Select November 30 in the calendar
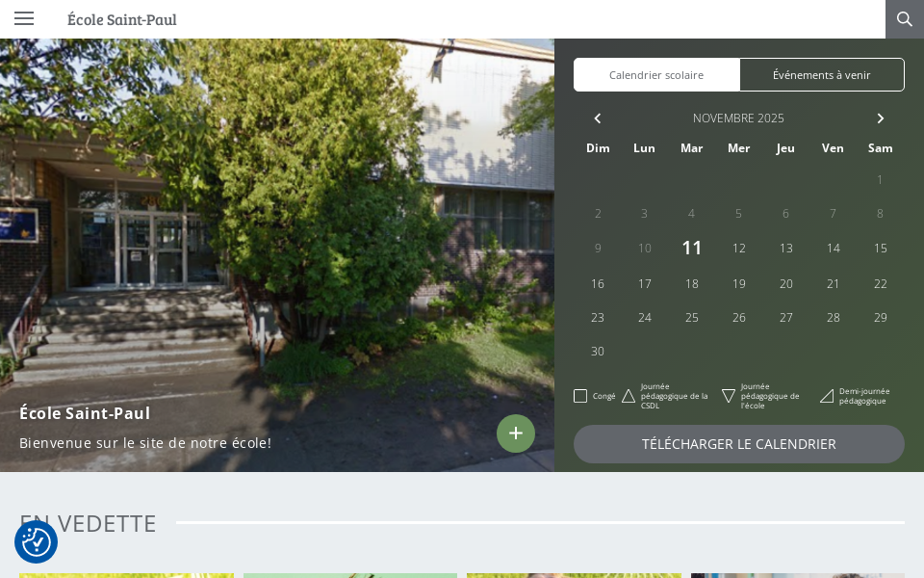This screenshot has width=924, height=578. 598,352
